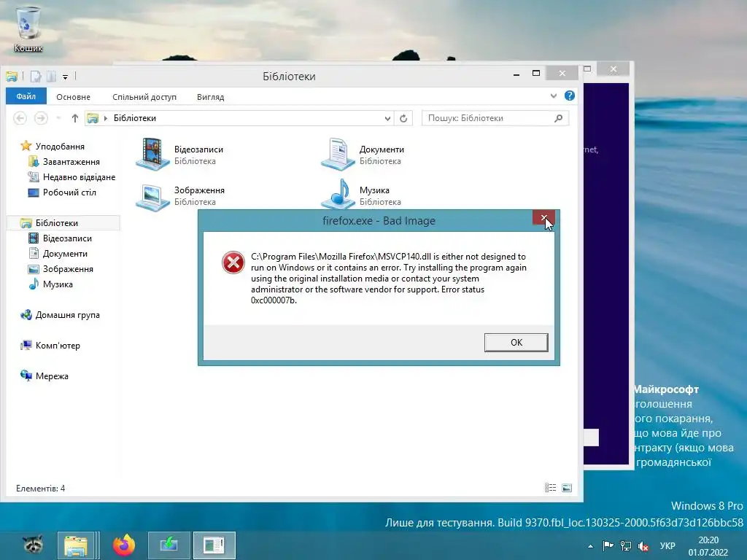Screen dimensions: 747x560
Task: Click New folder quick access icon
Action: 52,76
